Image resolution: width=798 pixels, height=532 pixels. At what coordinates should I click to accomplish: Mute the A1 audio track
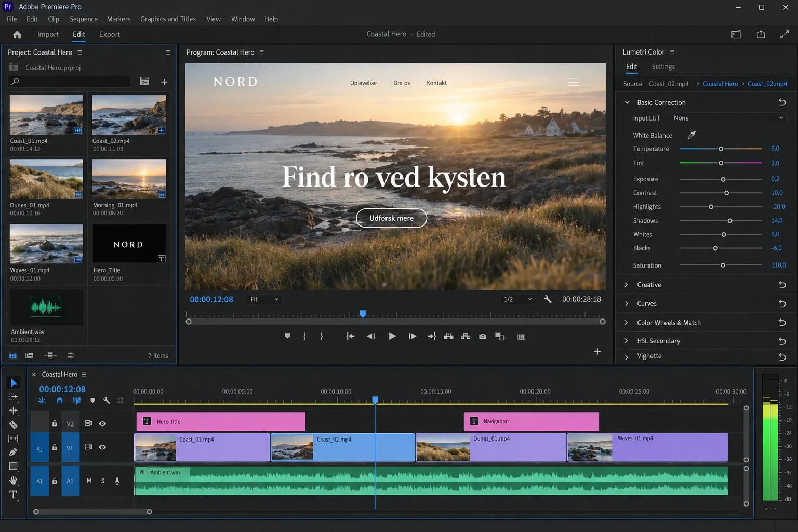pos(89,481)
